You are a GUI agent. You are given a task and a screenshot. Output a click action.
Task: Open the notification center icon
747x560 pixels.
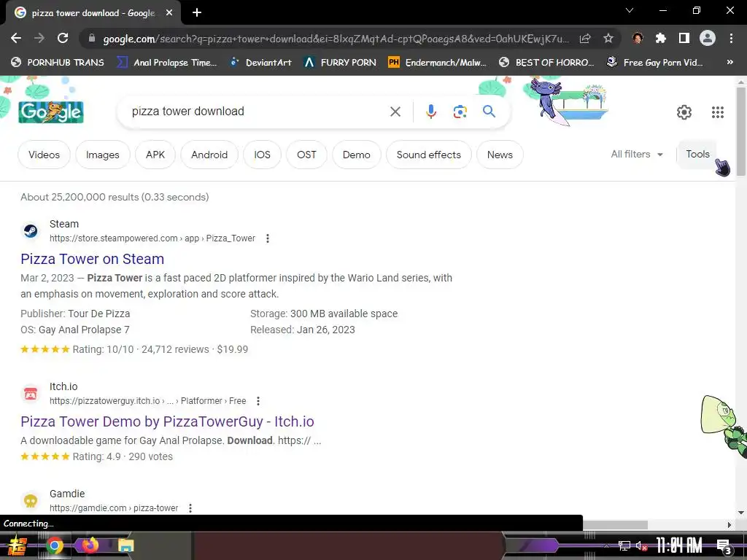(x=724, y=546)
